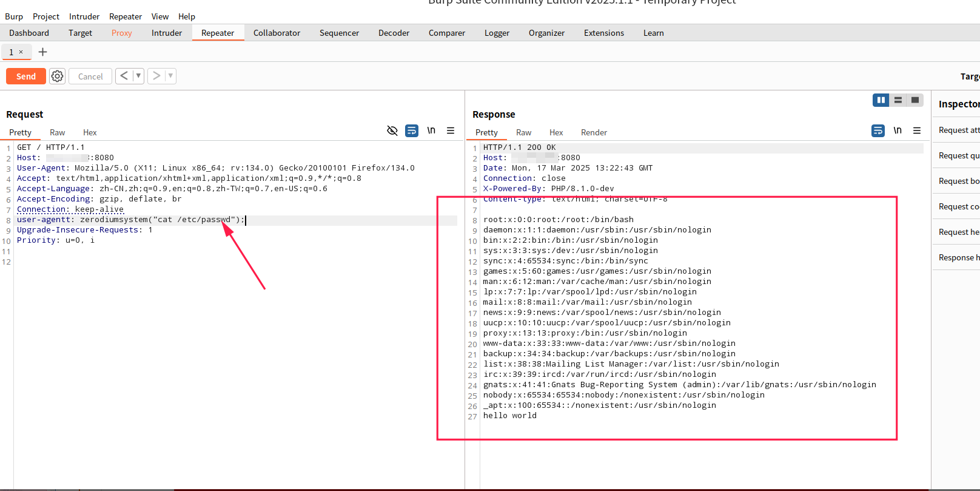Switch to Proxy tab
The height and width of the screenshot is (491, 980).
[x=122, y=33]
